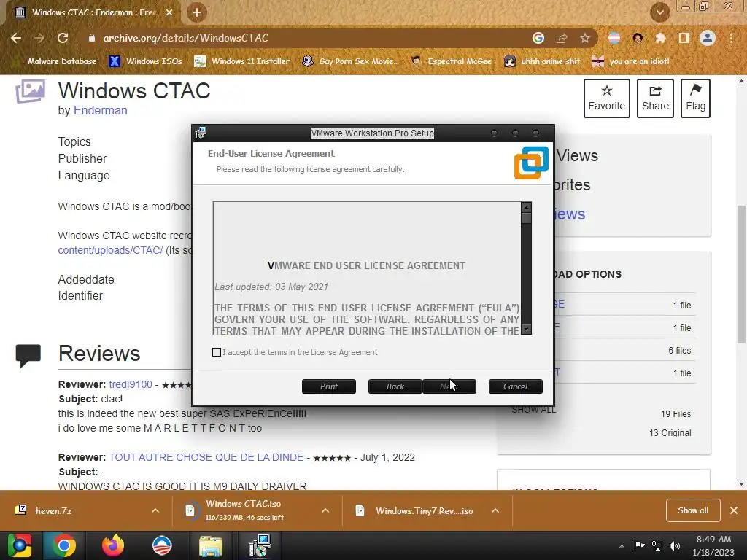Show hidden tray icons arrow

tap(622, 545)
